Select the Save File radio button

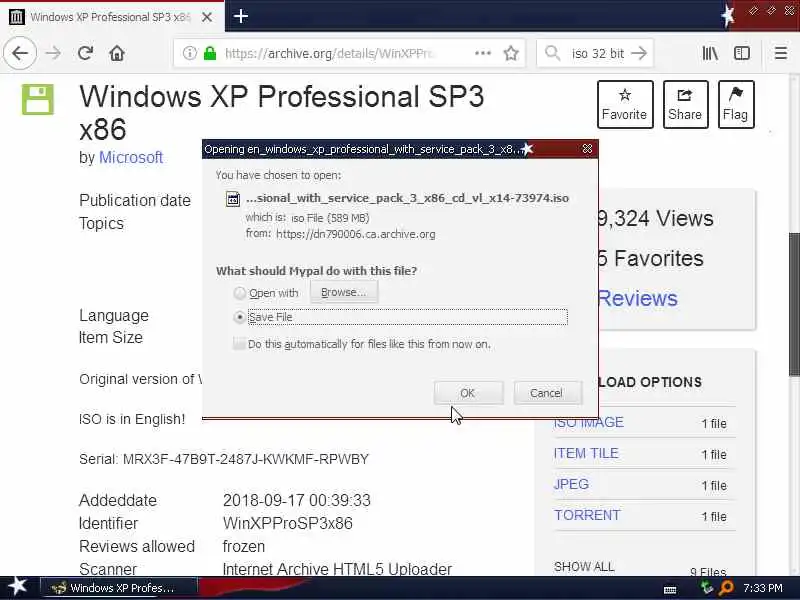[239, 317]
